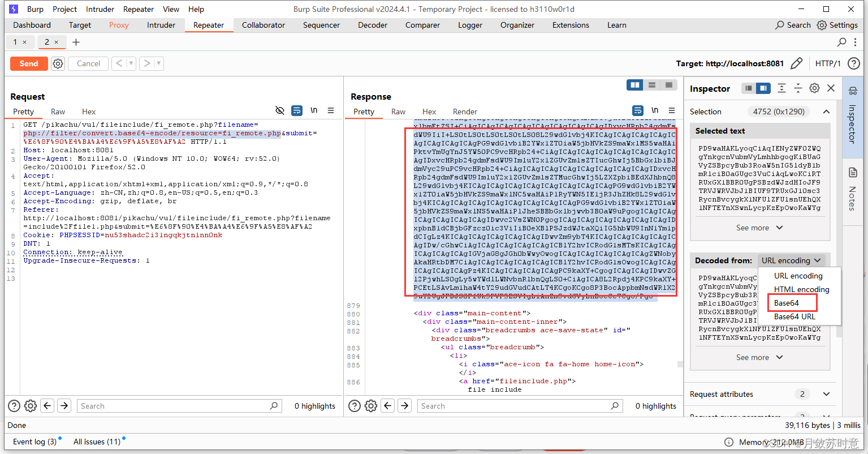
Task: Open request search help icon
Action: [x=14, y=405]
